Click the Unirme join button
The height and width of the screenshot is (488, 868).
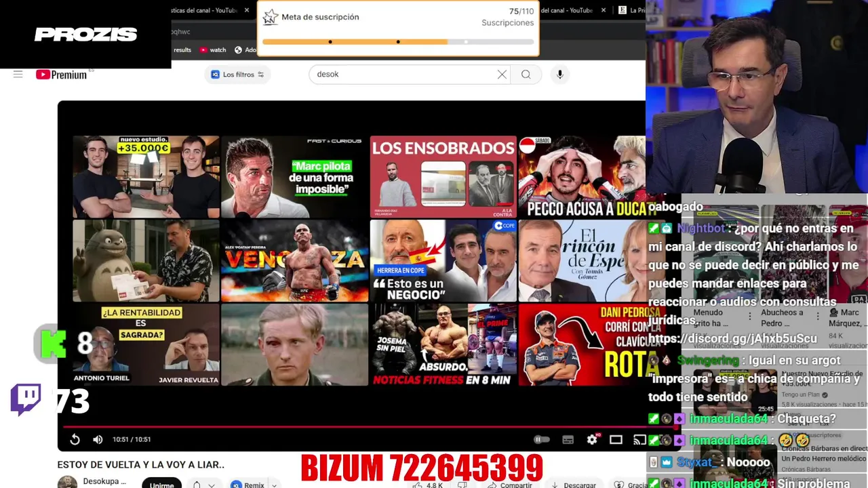pyautogui.click(x=161, y=484)
